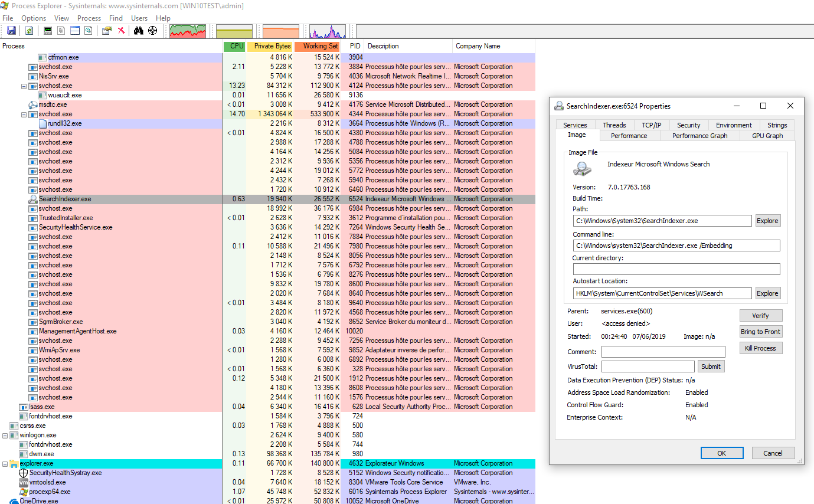Screen dimensions: 814x504
Task: Click Explore next to the Path field
Action: [767, 221]
